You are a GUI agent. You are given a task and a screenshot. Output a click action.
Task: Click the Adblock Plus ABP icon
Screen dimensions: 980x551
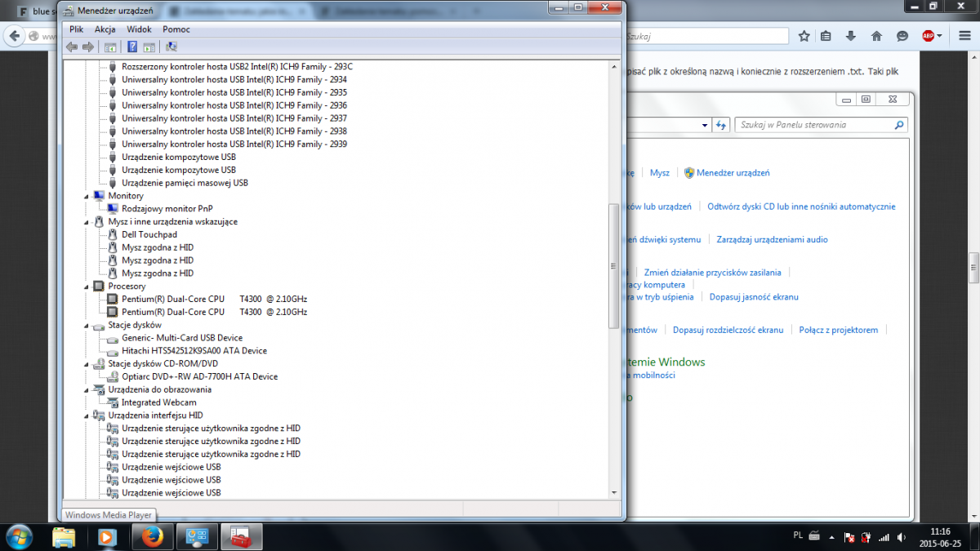pyautogui.click(x=928, y=36)
